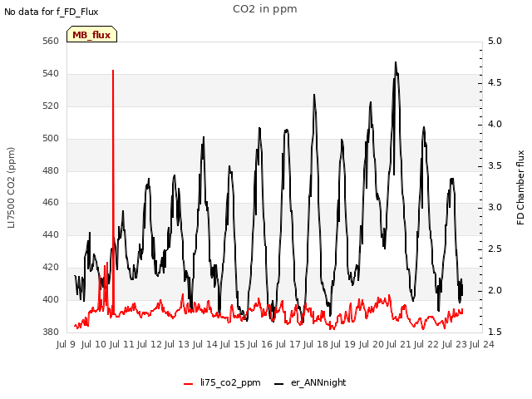The image size is (532, 399).
Task: Click the 480 left-axis tick label
Action: tap(51, 170)
